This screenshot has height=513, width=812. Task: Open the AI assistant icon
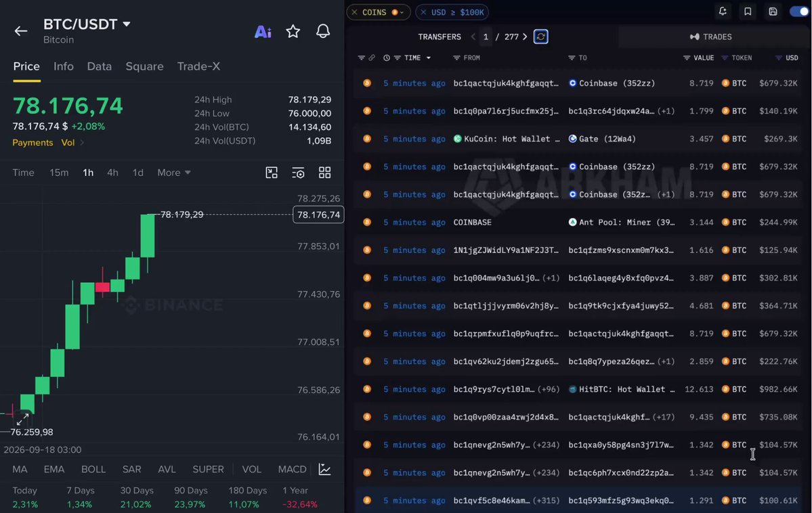tap(263, 32)
